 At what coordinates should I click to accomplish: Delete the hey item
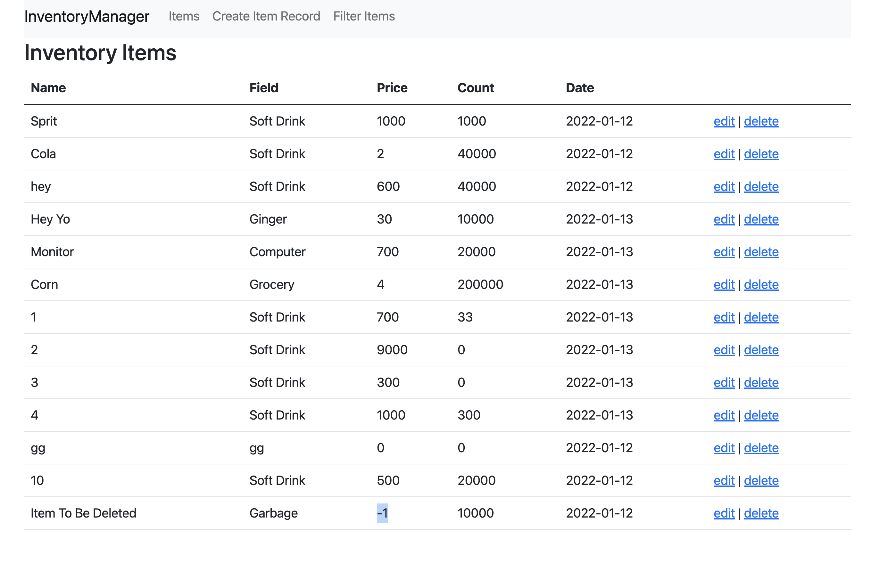click(761, 186)
